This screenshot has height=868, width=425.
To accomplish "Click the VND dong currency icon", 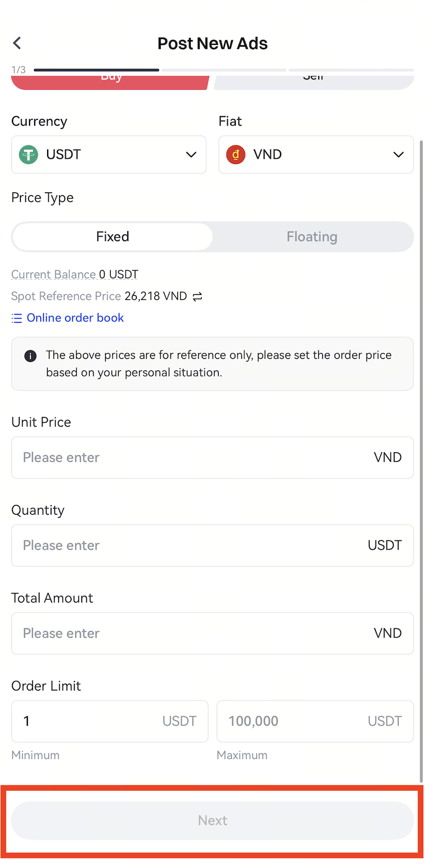I will coord(236,155).
